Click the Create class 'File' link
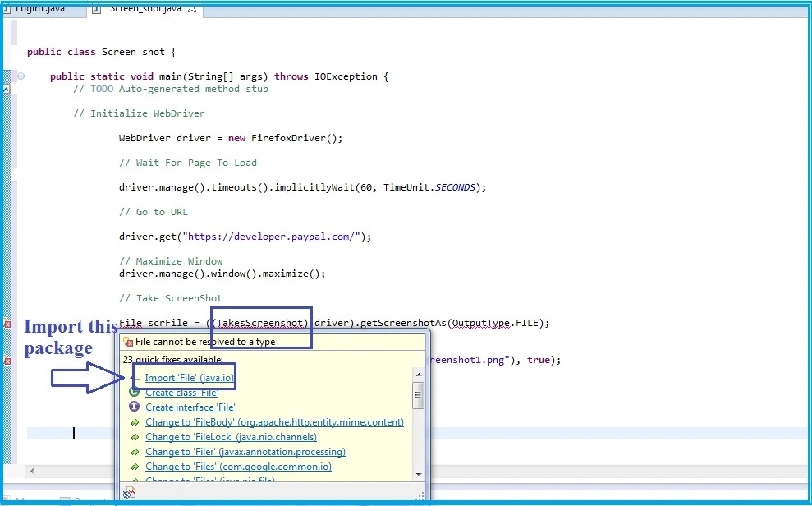Screen dimensions: 812x506 pyautogui.click(x=181, y=393)
